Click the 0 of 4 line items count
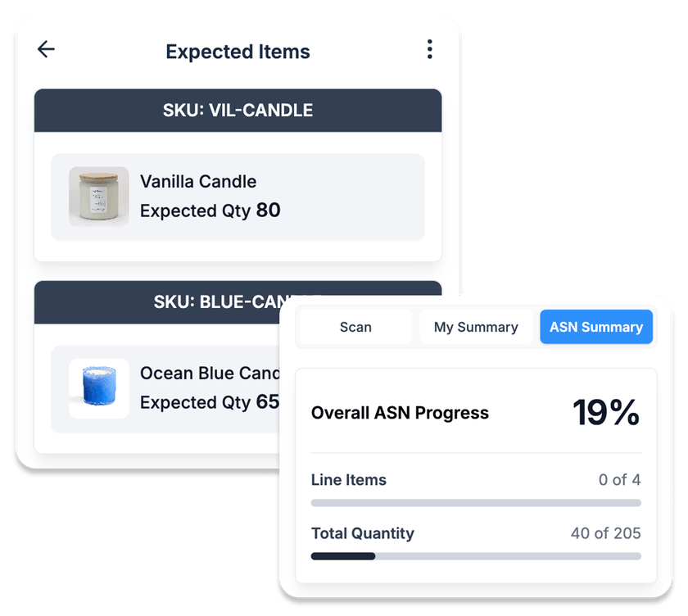Screen dimensions: 688x616 619,480
